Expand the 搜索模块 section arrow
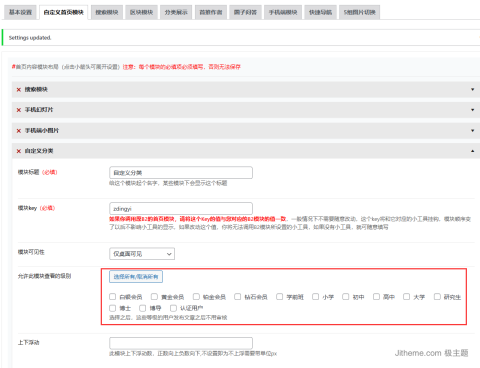This screenshot has height=368, width=480. point(472,89)
